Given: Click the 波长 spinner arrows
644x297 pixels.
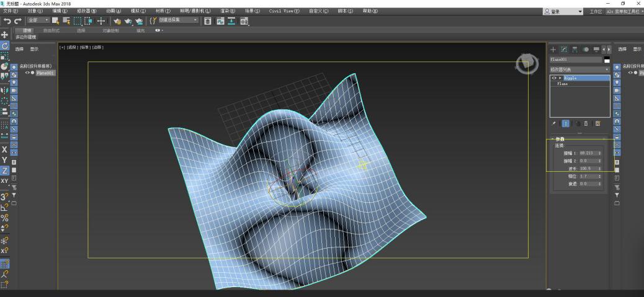Looking at the screenshot, I should [x=600, y=169].
